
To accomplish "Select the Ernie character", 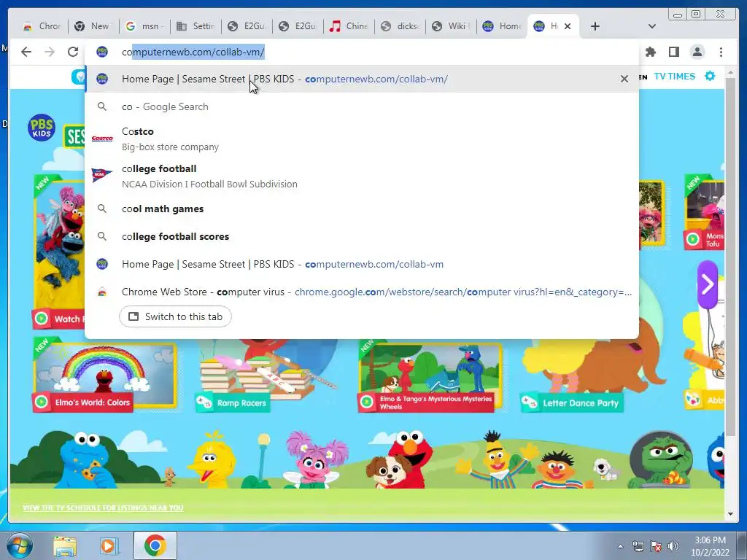I will [558, 470].
